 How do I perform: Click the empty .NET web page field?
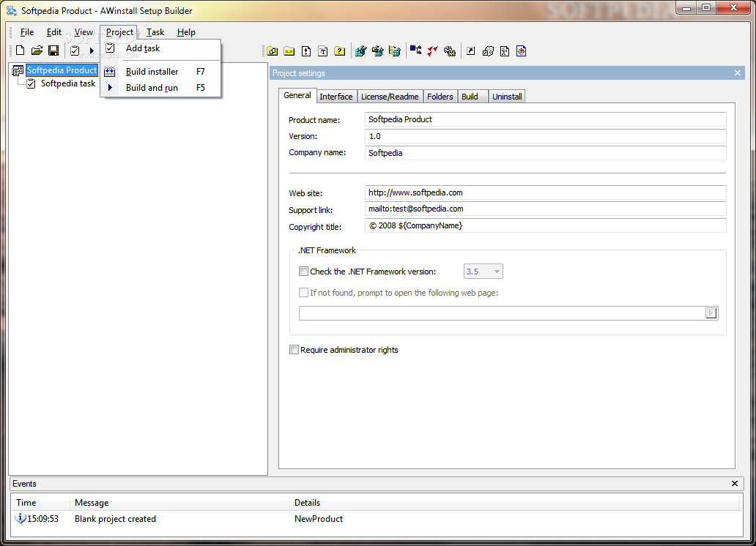coord(502,313)
